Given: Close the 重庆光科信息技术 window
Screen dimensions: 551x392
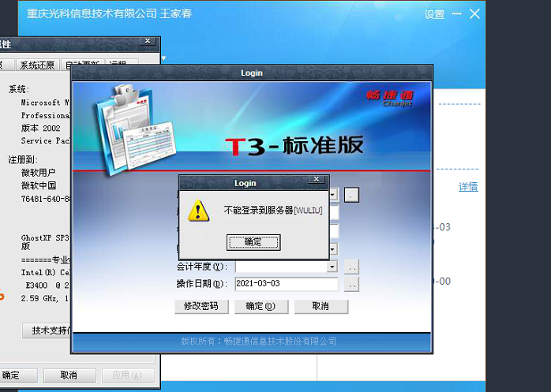Looking at the screenshot, I should pos(474,14).
